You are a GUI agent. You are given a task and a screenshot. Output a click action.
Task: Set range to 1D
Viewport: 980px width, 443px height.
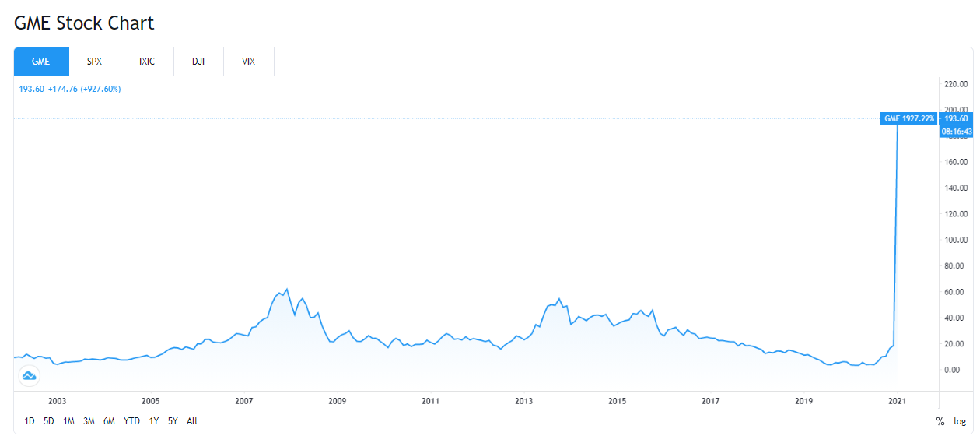[x=30, y=421]
